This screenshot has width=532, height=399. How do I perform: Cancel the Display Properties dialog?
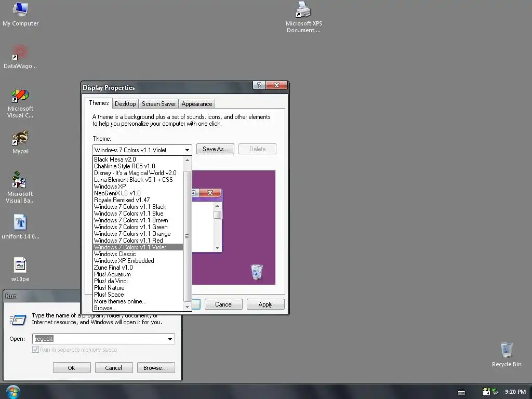click(x=223, y=304)
